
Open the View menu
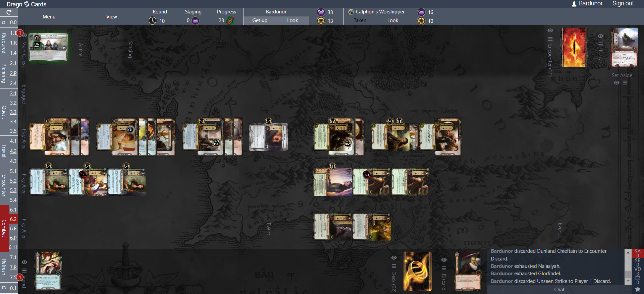pos(112,17)
